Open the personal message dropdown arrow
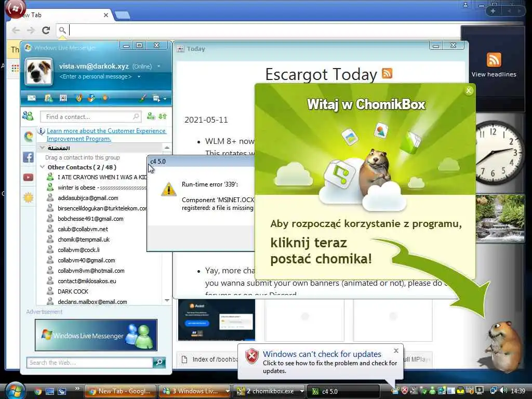532x399 pixels. coord(139,77)
